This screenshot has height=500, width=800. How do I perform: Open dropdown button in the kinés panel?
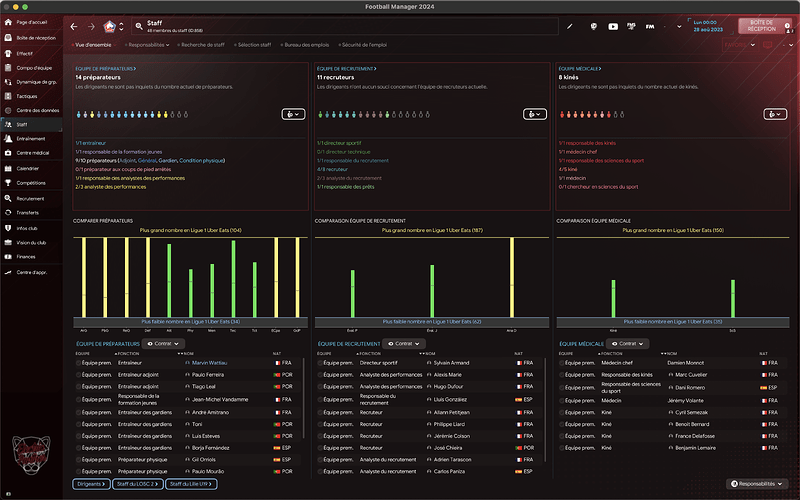click(775, 114)
